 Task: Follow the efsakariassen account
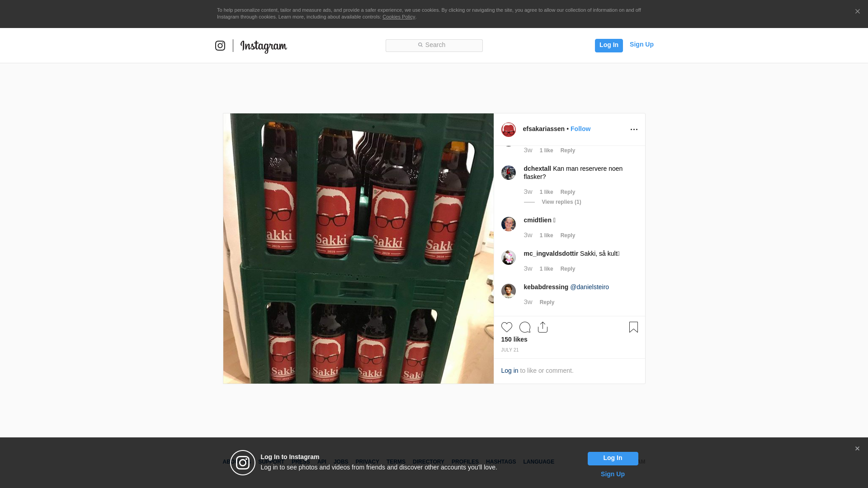tap(580, 129)
